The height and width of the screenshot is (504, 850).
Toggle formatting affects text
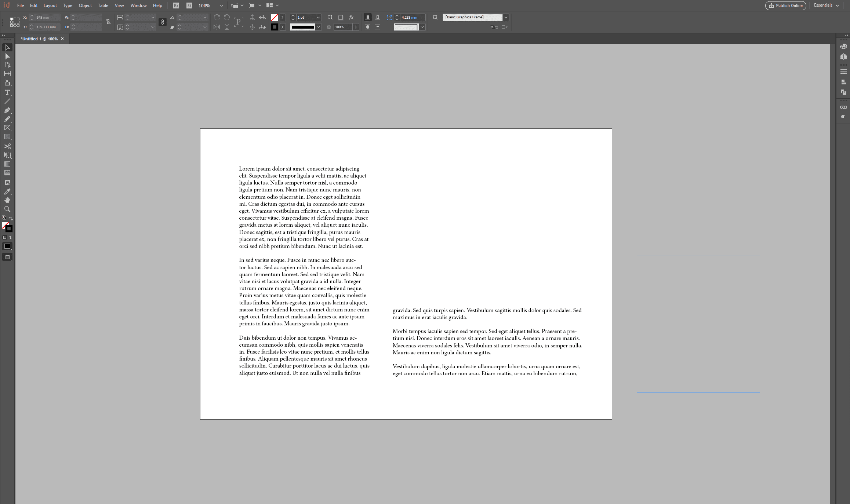pyautogui.click(x=11, y=237)
